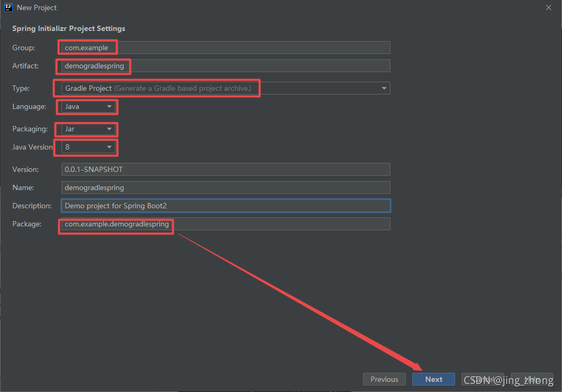
Task: Edit the Group field containing com.example
Action: pos(226,48)
